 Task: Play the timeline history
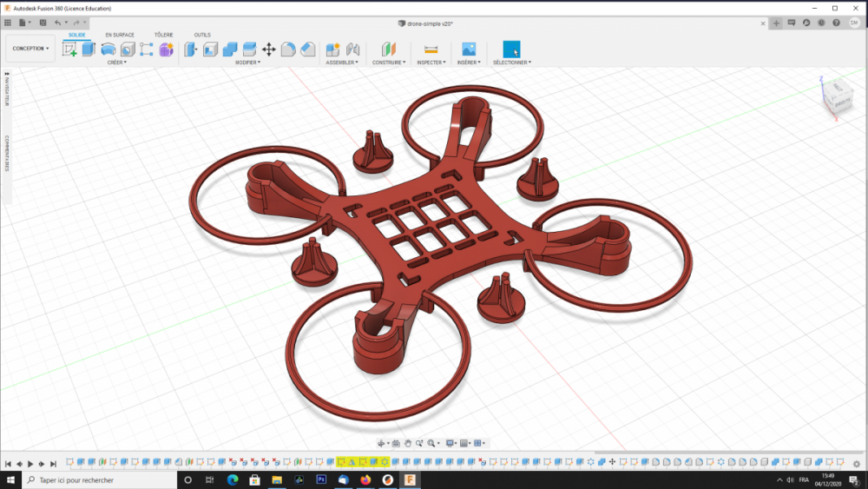(30, 464)
